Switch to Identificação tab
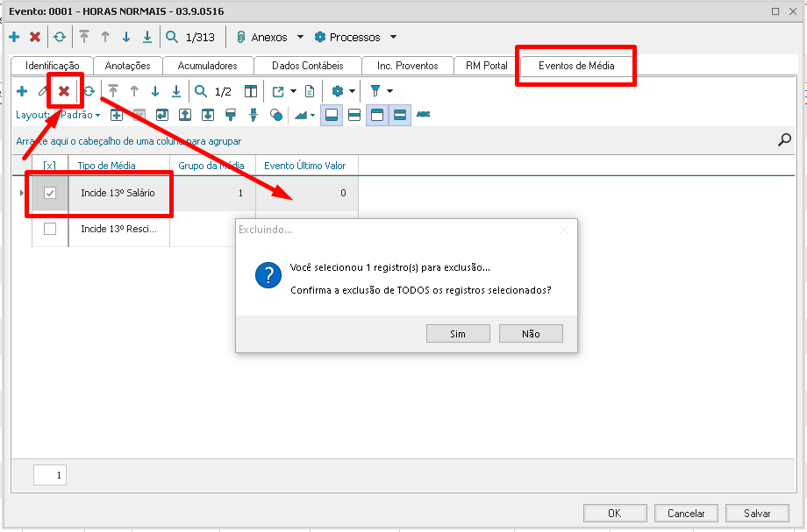The height and width of the screenshot is (532, 807). click(x=52, y=66)
